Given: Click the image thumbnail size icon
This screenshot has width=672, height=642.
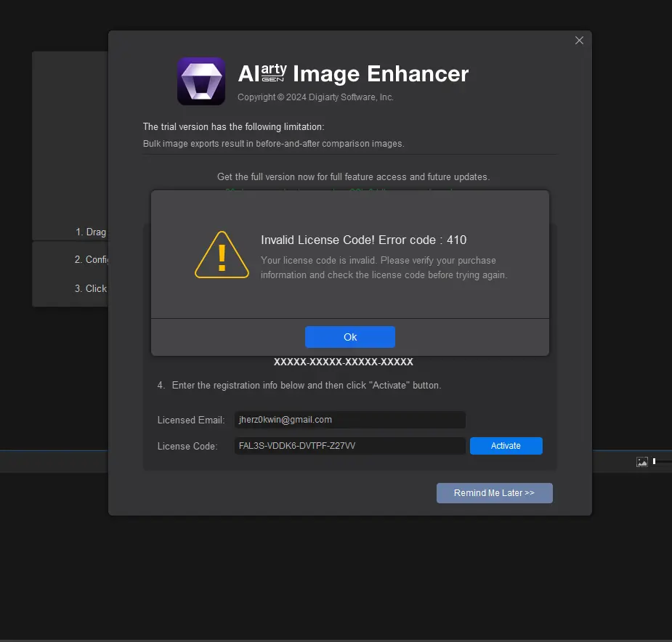Looking at the screenshot, I should click(642, 462).
